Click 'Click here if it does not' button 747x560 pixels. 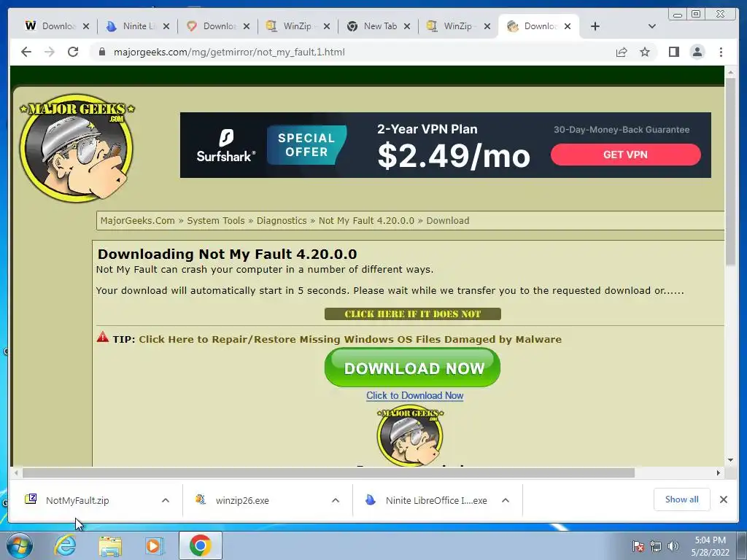pyautogui.click(x=413, y=314)
